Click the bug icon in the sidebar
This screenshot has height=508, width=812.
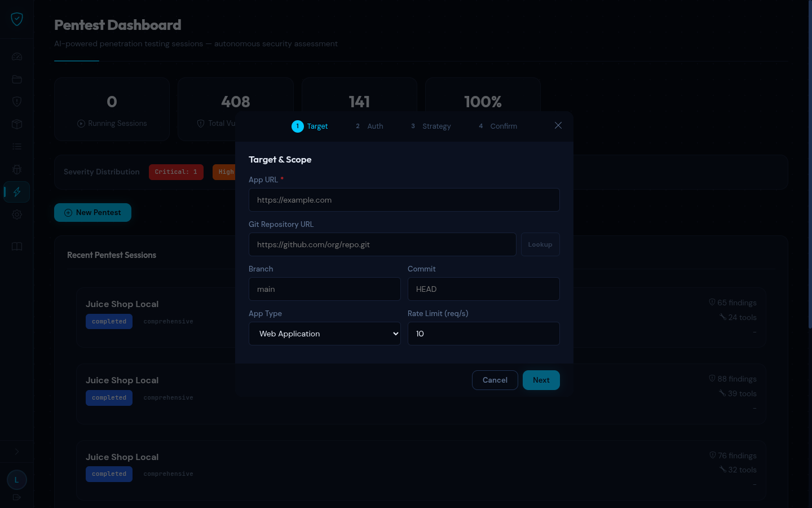click(17, 169)
